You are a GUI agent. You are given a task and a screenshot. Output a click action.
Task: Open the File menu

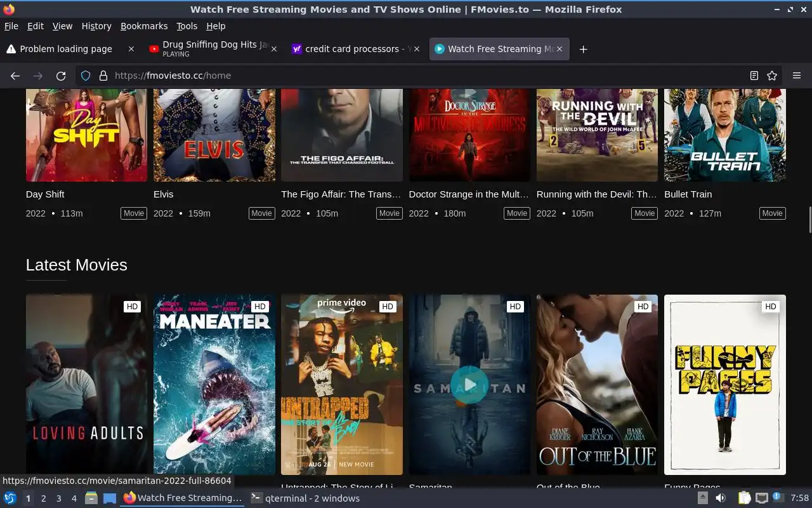(x=11, y=26)
